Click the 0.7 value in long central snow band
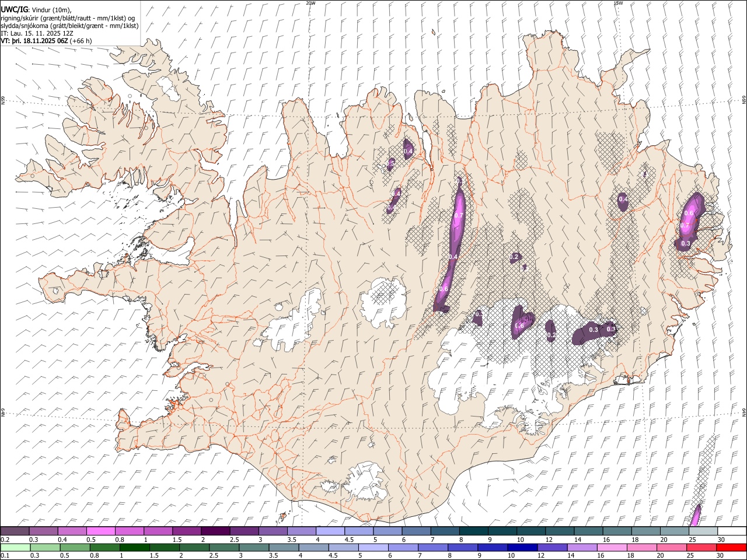 click(x=459, y=215)
